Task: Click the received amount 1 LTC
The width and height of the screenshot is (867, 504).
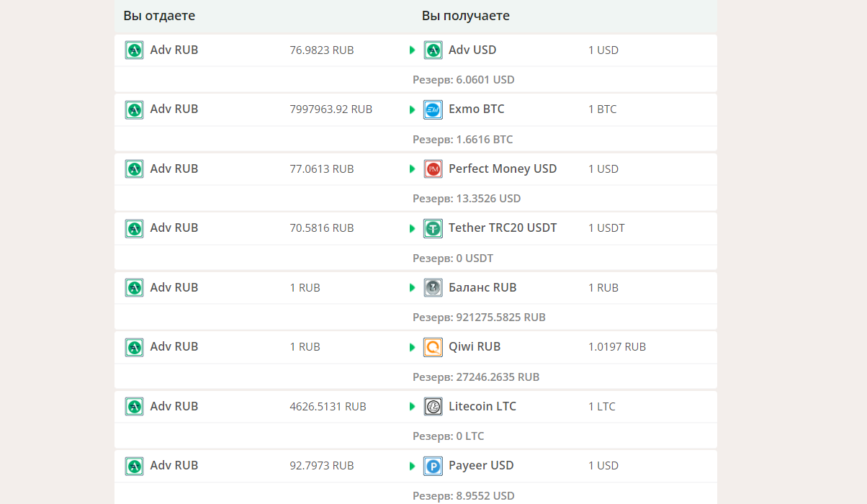Action: click(602, 407)
